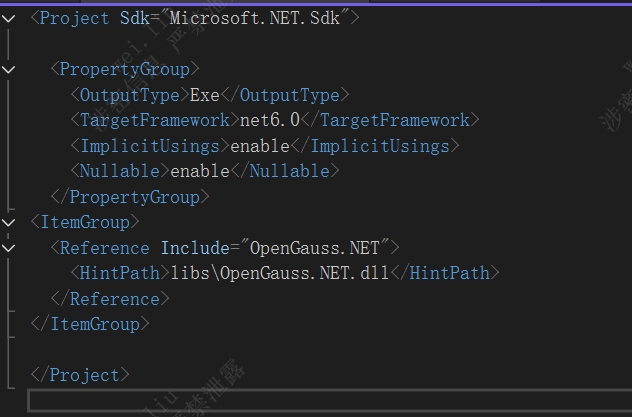
Task: Click the libs\OpenGauss.NET.dll hint path
Action: (x=280, y=273)
